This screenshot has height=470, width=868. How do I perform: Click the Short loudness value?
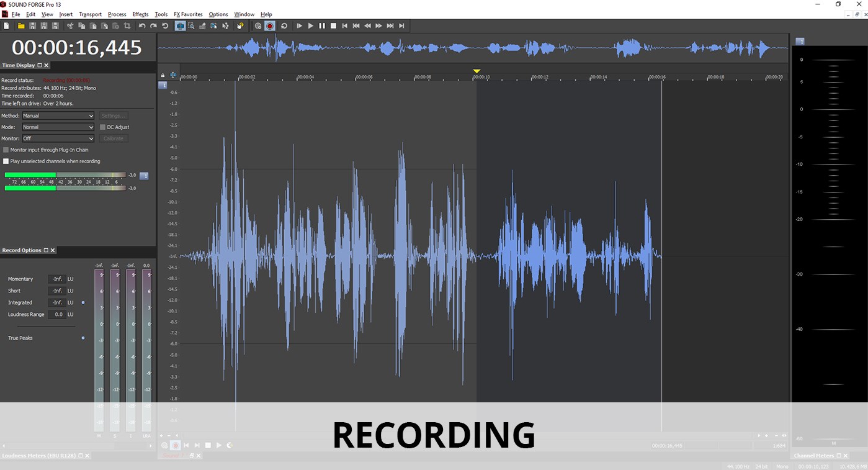[57, 291]
